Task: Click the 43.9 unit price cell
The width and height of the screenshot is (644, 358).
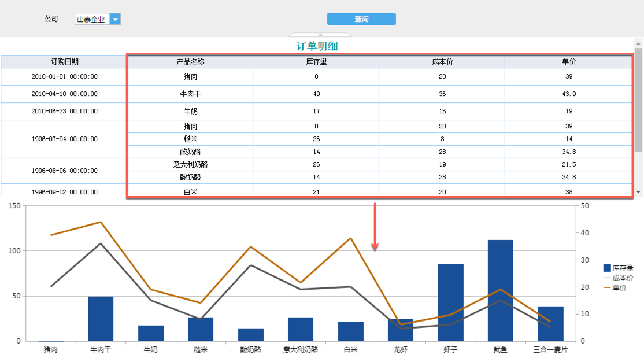Action: 568,94
